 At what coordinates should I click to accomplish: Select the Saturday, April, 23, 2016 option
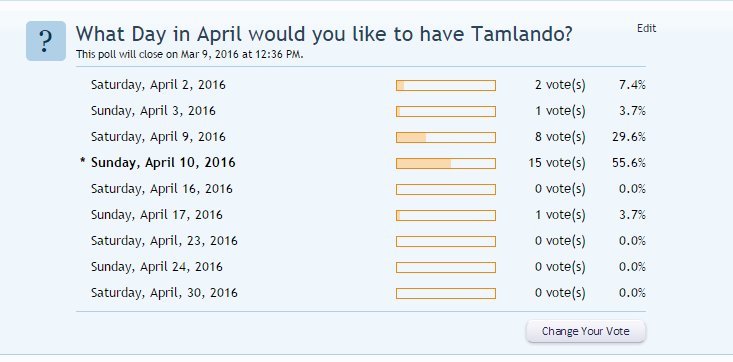tap(164, 241)
